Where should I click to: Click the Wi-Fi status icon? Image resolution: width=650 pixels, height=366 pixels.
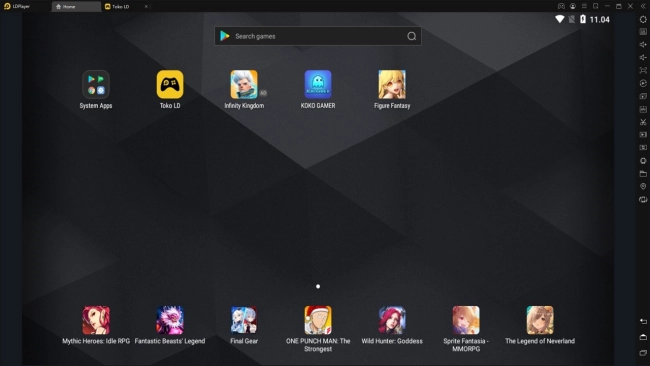pos(560,19)
